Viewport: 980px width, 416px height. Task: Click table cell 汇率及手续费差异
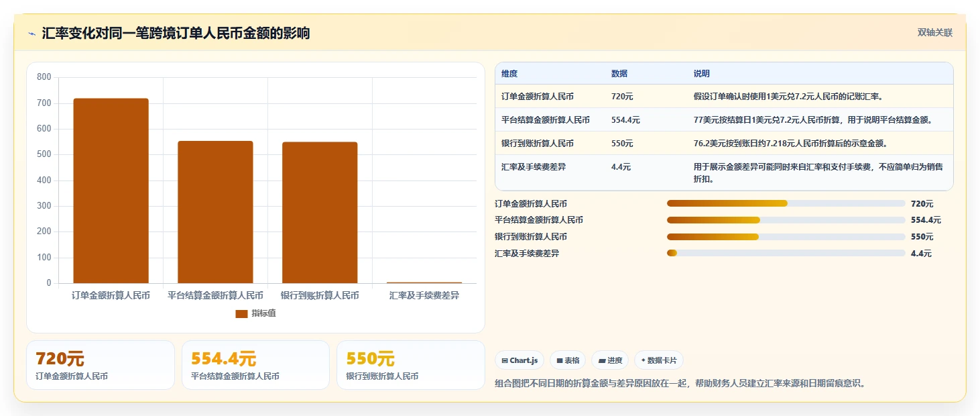(534, 167)
